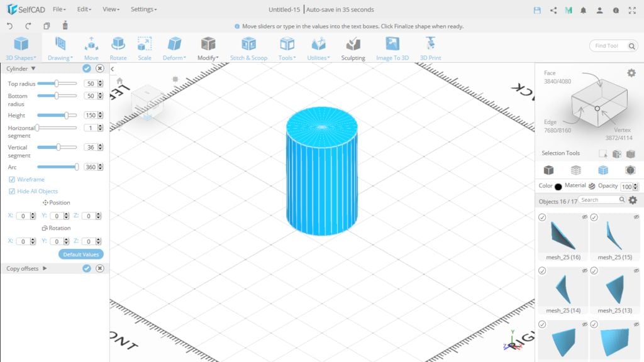This screenshot has height=362, width=644.
Task: Open the 3D Shapes dropdown
Action: coord(21,48)
